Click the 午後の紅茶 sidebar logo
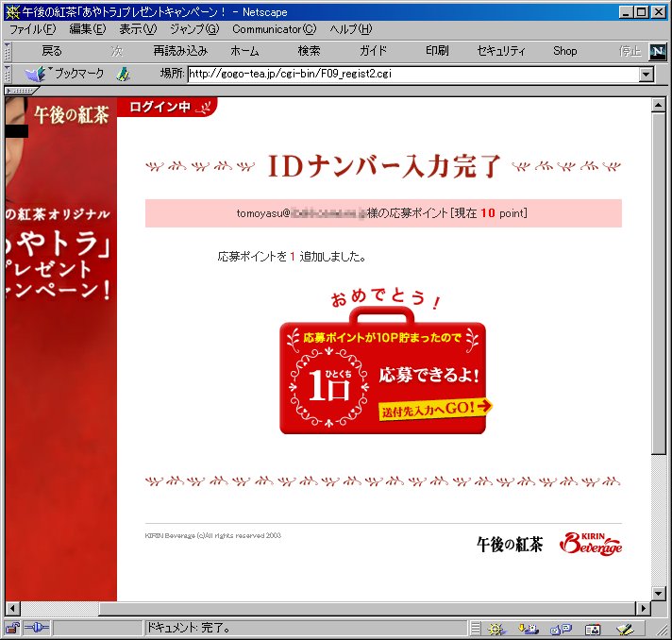This screenshot has width=672, height=640. 71,115
